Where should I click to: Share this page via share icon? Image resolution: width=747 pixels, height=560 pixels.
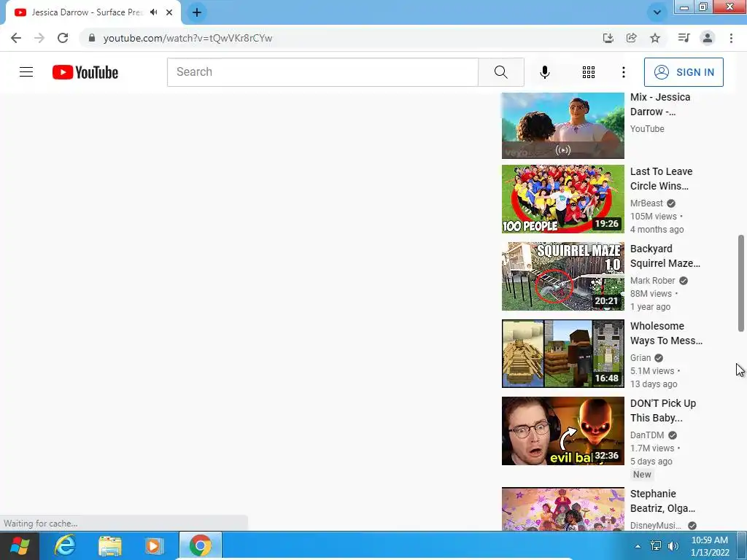coord(631,38)
